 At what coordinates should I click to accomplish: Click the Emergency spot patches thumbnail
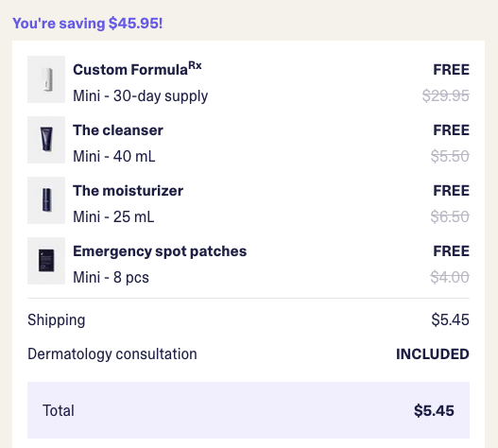(46, 261)
